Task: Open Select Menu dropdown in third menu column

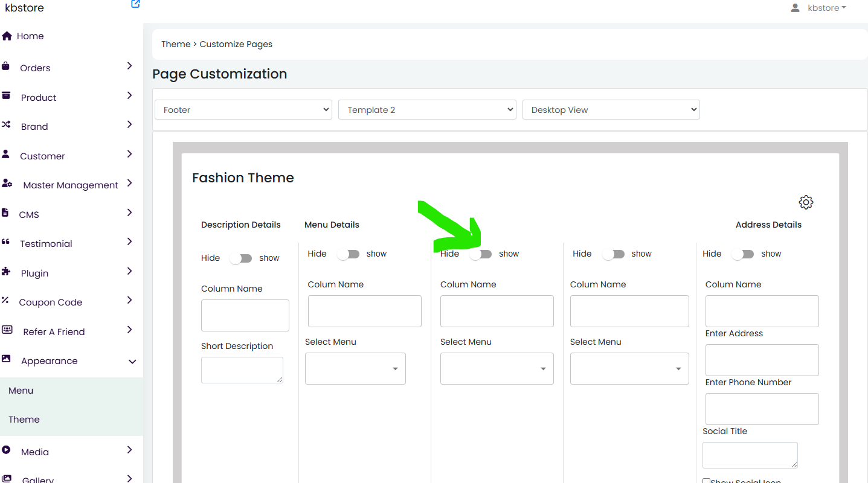Action: [629, 369]
